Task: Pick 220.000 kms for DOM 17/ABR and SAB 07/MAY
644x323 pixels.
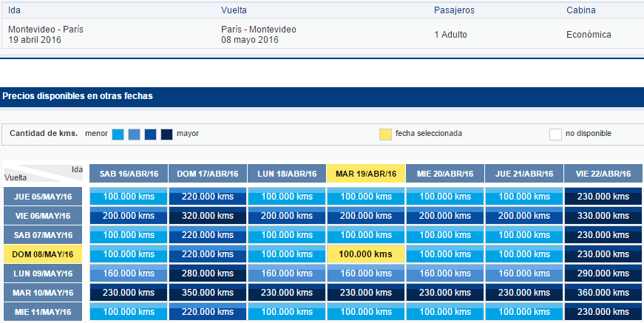Action: [208, 235]
